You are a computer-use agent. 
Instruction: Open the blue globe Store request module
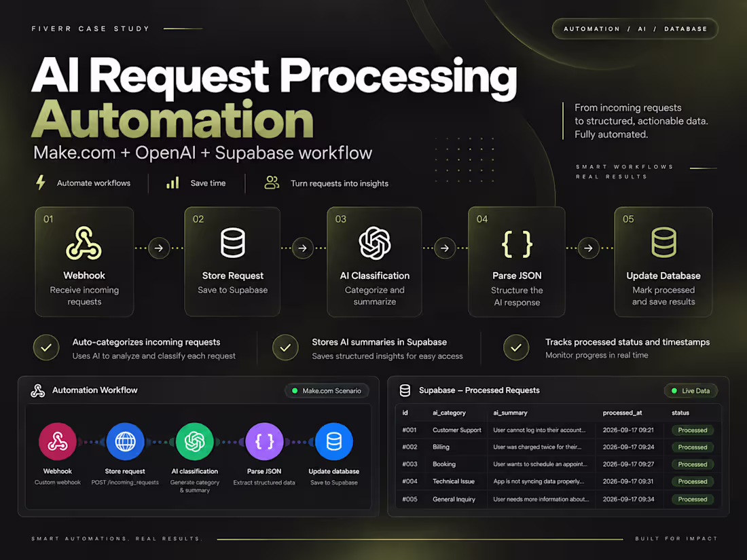(x=126, y=441)
